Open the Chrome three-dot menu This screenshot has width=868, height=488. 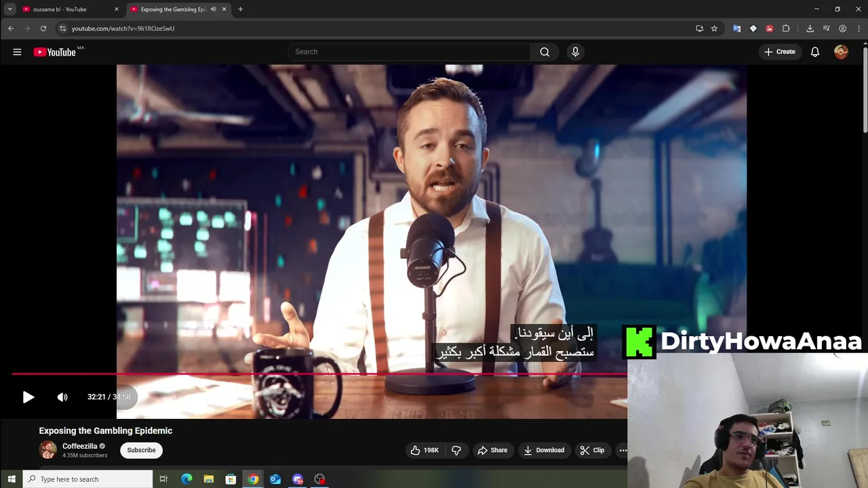(858, 28)
